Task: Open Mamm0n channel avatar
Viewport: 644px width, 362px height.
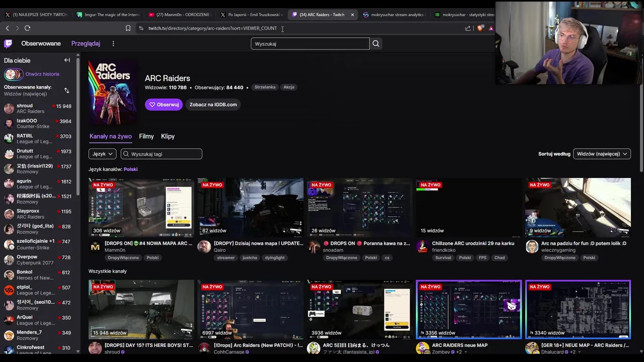Action: point(95,247)
